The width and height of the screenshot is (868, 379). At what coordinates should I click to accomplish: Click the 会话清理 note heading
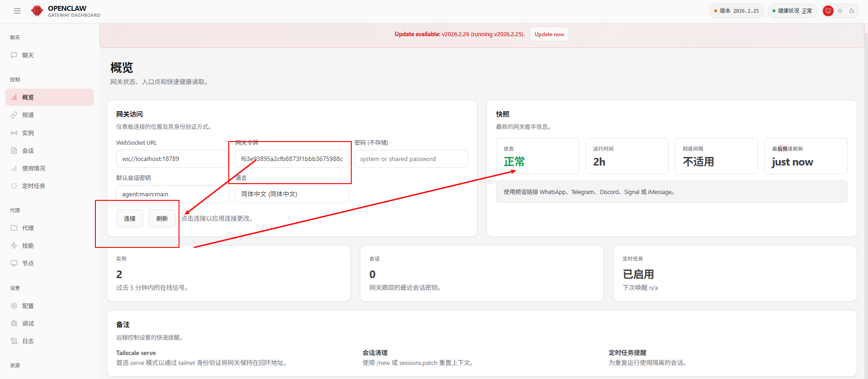(x=375, y=353)
